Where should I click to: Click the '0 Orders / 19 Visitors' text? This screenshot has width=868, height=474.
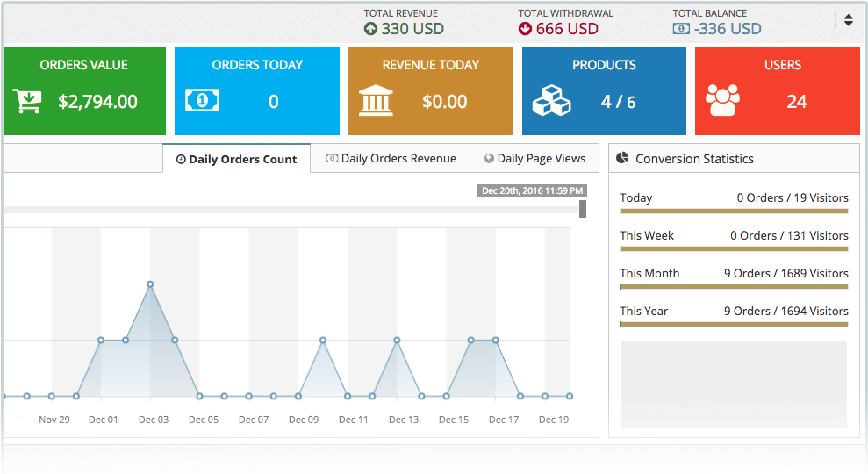click(x=793, y=197)
